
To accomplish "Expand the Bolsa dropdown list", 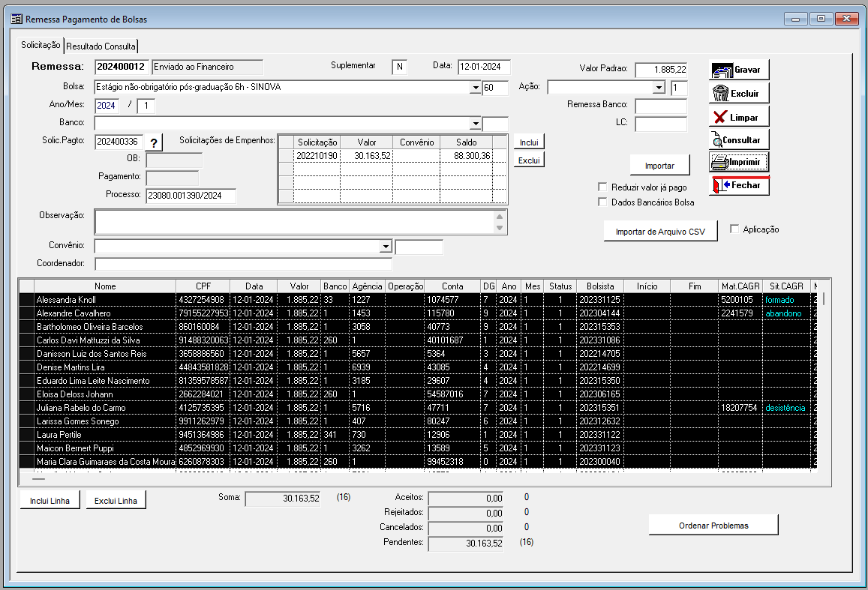I will coord(476,88).
